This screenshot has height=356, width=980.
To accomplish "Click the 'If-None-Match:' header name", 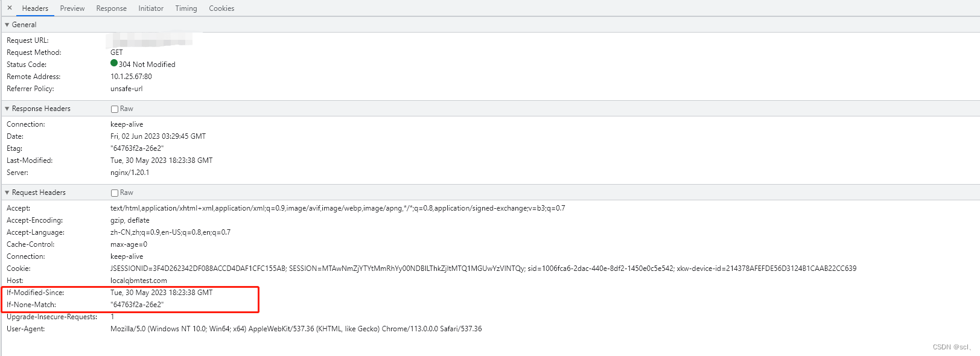I will pyautogui.click(x=31, y=305).
